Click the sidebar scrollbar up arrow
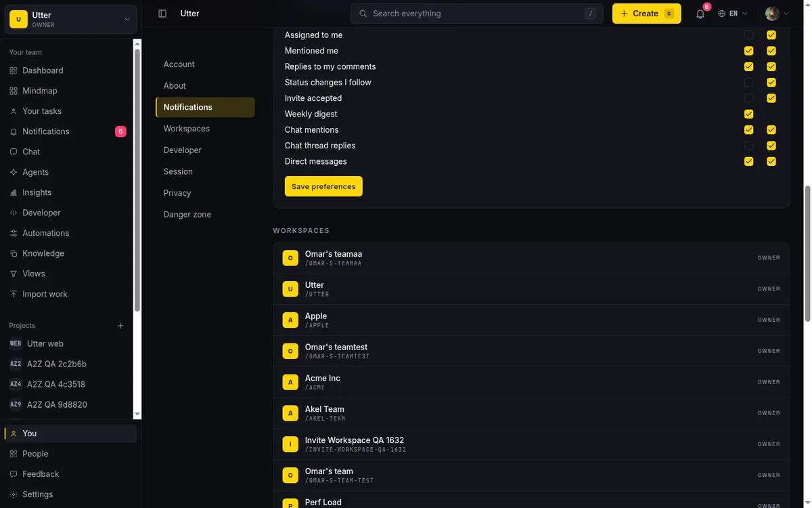Image resolution: width=812 pixels, height=508 pixels. point(137,43)
